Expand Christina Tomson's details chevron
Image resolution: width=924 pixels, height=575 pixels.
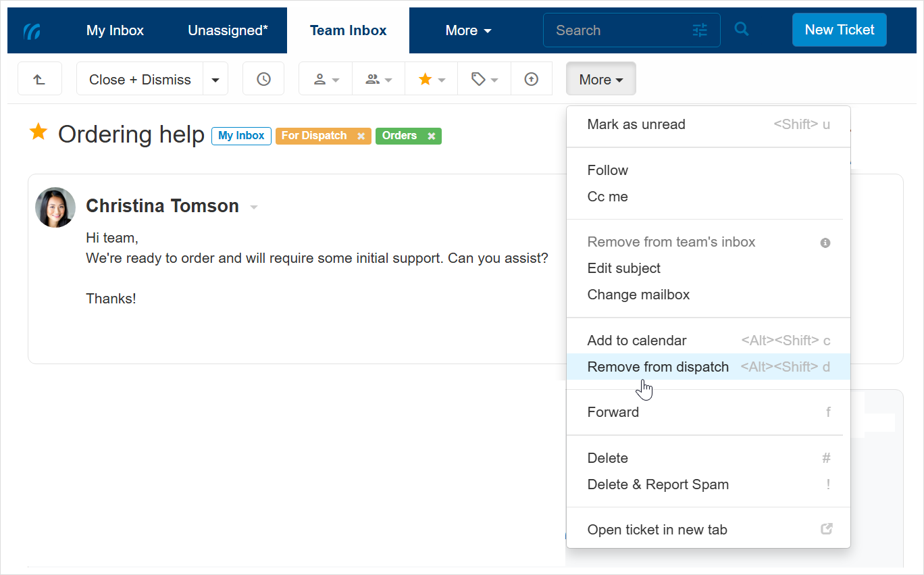coord(254,207)
